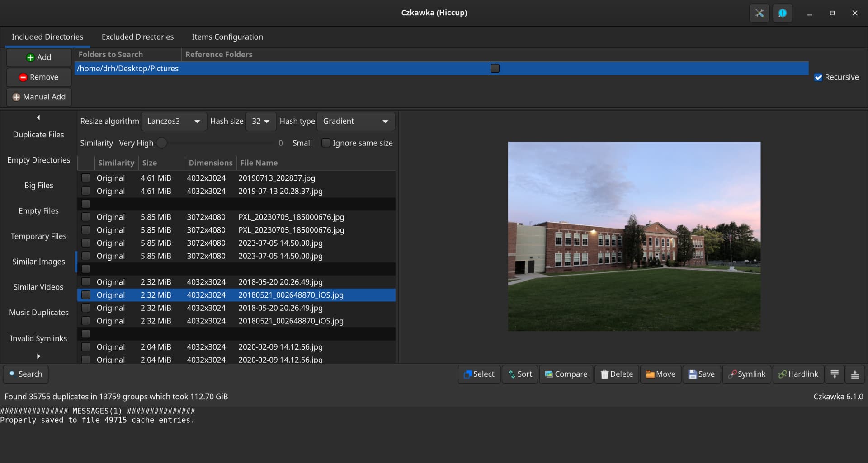Click the Delete trash button
Screen dimensions: 868x463
tap(617, 374)
